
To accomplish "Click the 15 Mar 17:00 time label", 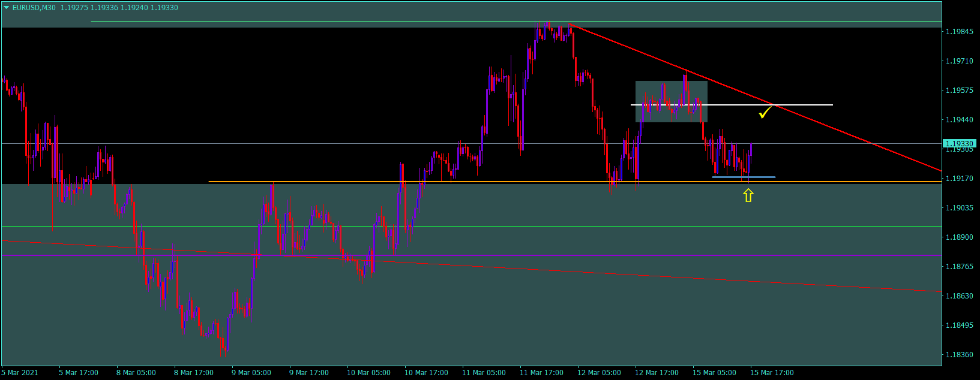I will 772,373.
